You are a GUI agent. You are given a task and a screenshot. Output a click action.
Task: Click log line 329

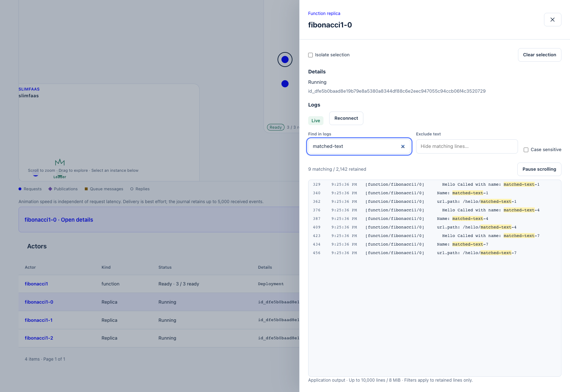[x=435, y=185]
